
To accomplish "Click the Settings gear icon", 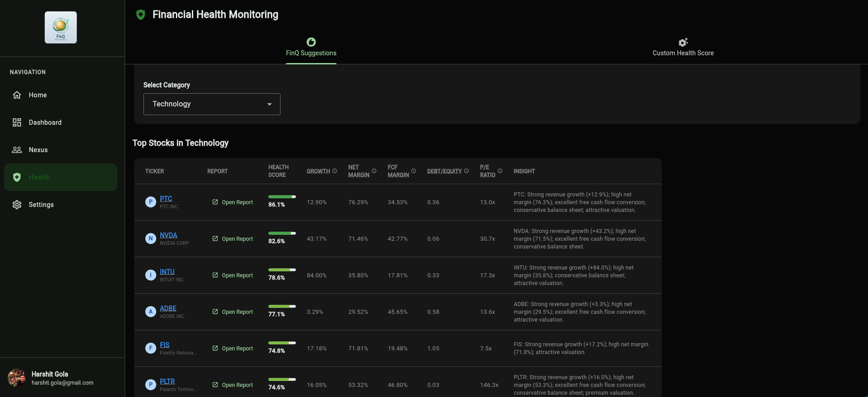I will 17,205.
